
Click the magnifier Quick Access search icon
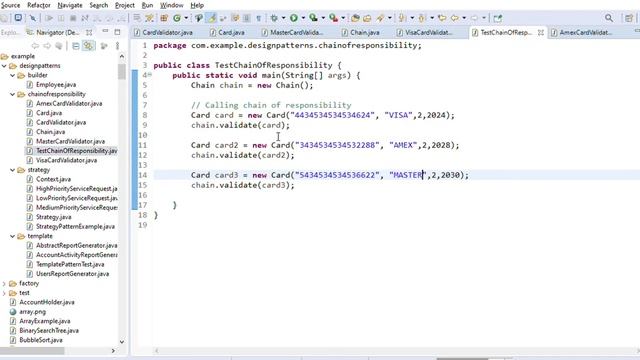(x=609, y=18)
